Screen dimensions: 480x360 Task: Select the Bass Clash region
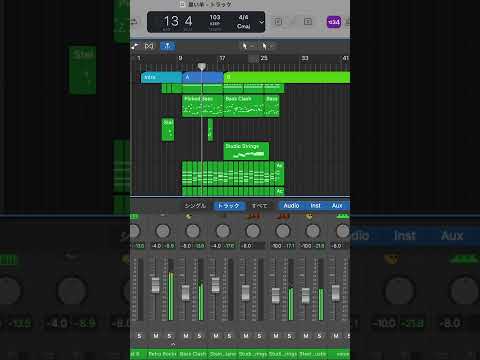coord(243,106)
